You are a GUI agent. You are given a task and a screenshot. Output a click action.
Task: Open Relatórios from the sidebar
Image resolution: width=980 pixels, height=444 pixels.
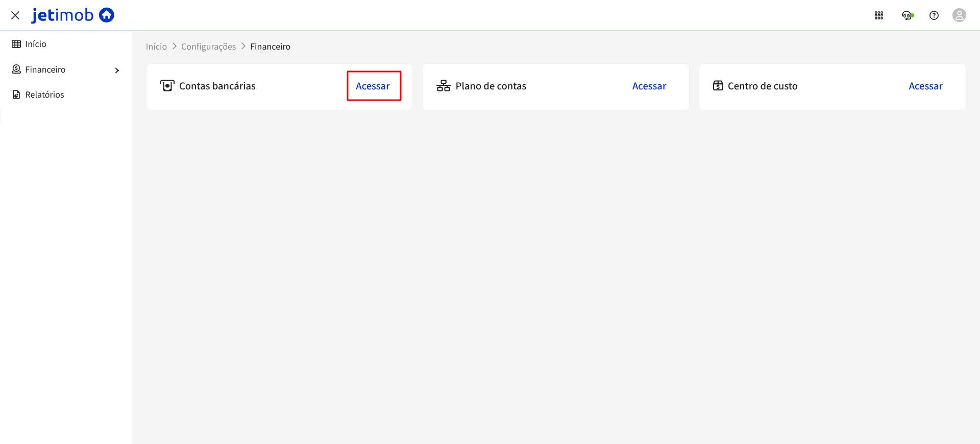pos(44,95)
